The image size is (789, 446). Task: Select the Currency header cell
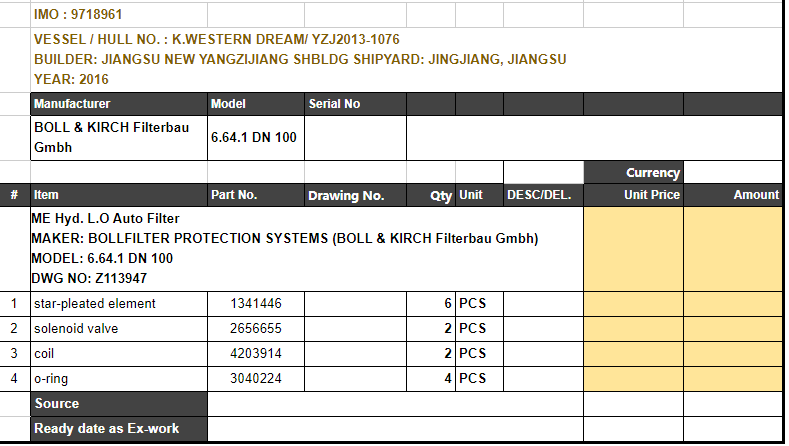pyautogui.click(x=633, y=172)
